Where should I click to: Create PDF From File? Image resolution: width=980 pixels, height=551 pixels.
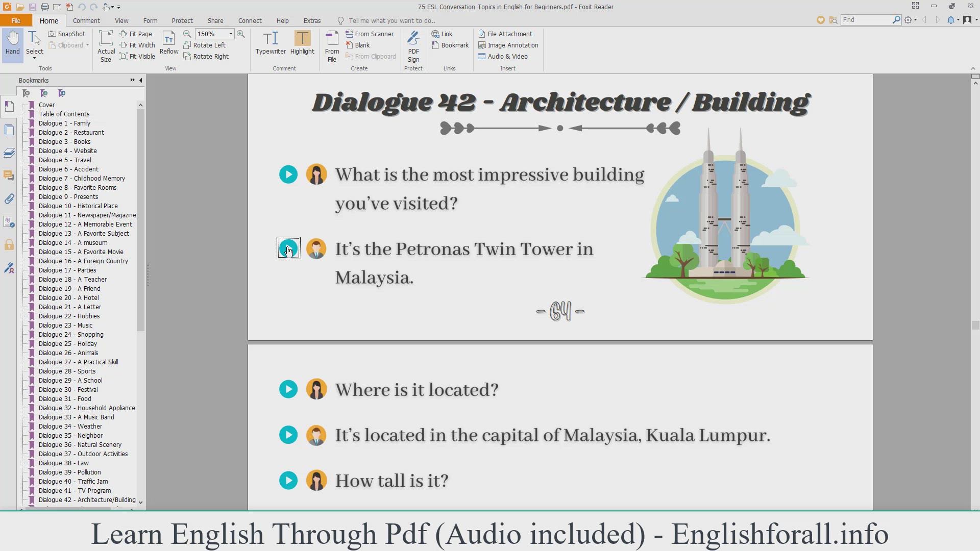tap(332, 46)
